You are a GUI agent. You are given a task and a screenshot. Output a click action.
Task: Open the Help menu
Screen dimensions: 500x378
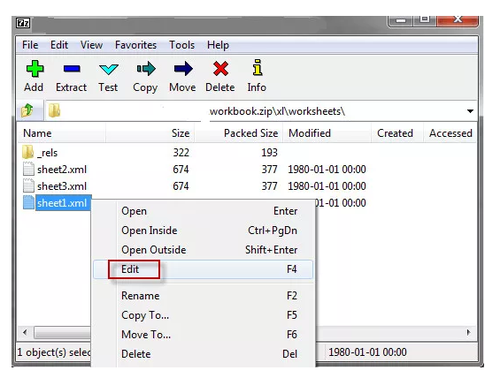point(218,45)
